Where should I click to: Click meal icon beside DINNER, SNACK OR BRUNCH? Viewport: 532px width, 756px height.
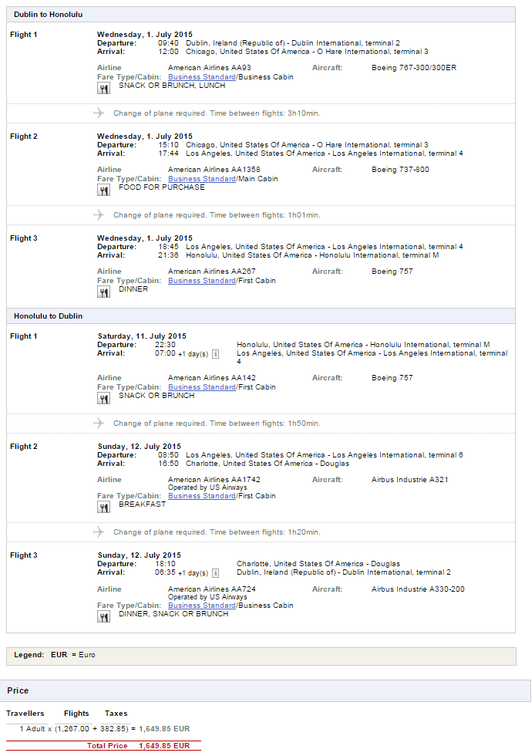(103, 616)
